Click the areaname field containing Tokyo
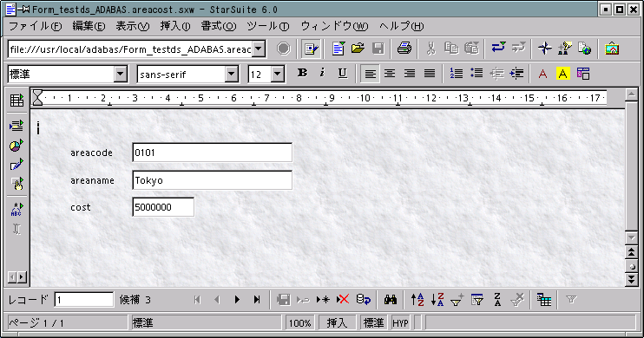This screenshot has width=644, height=338. [x=213, y=180]
